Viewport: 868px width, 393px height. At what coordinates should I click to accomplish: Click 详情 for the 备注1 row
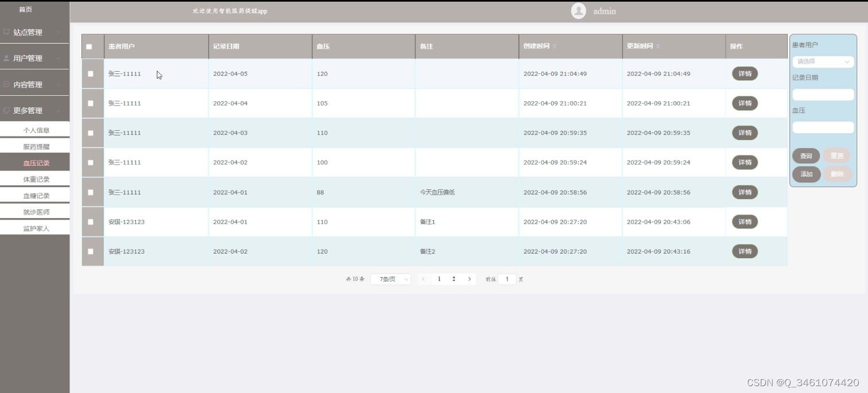[745, 221]
